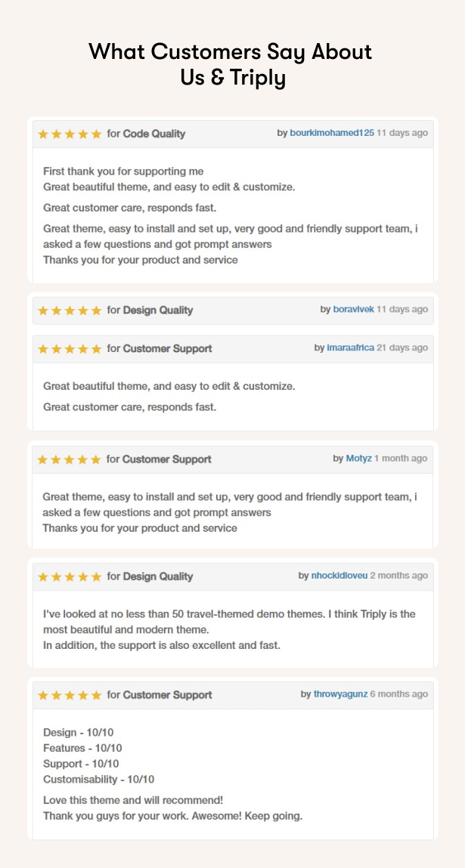Click the five stars beside Design Quality by boravivek
The image size is (465, 868).
coord(70,310)
